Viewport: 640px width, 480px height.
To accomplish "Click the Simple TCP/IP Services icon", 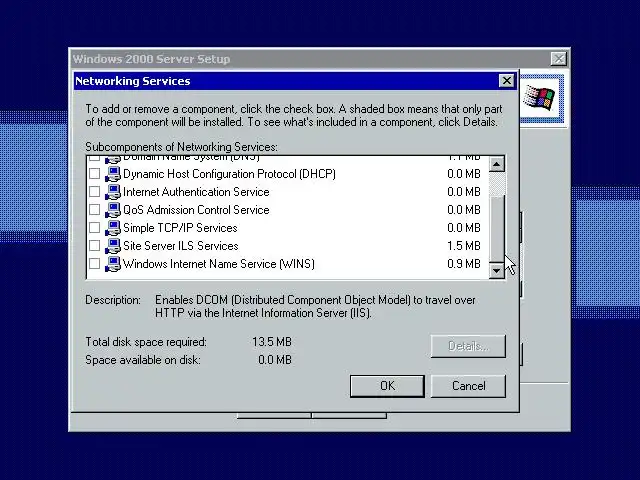I will pos(113,228).
